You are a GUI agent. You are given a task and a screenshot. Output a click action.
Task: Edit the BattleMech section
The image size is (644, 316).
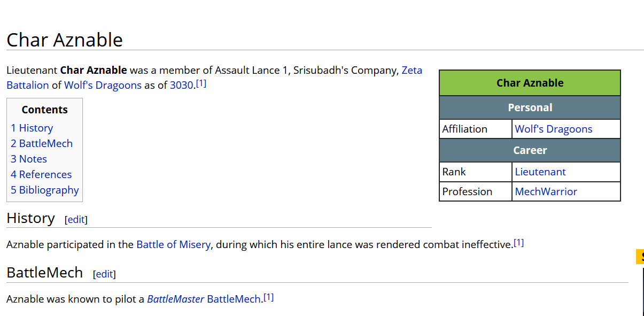pyautogui.click(x=104, y=274)
